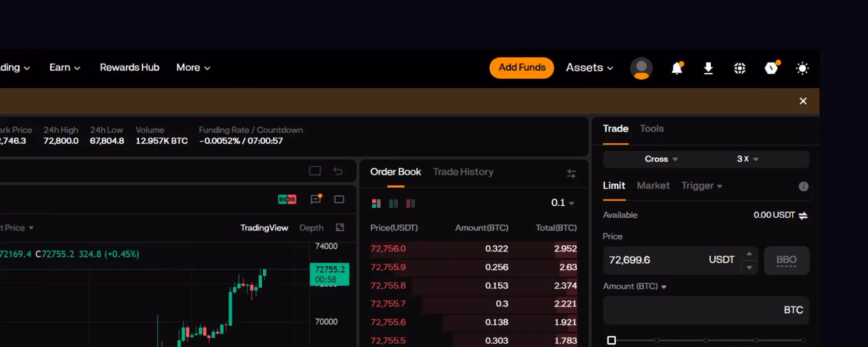Screen dimensions: 868x347
Task: Open the Amount (BTC) unit dropdown
Action: tap(635, 286)
